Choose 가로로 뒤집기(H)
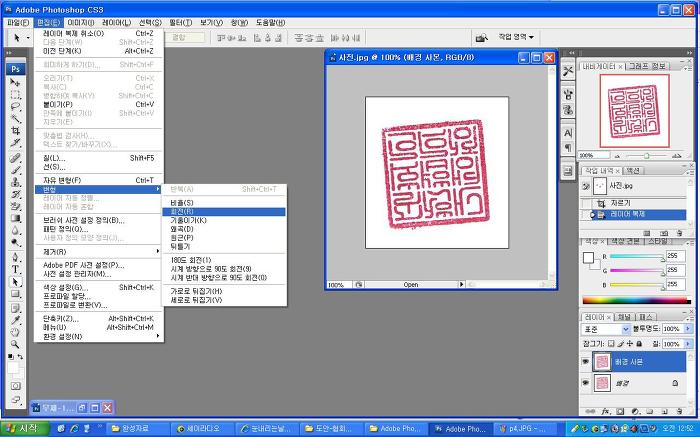Image resolution: width=700 pixels, height=437 pixels. [x=224, y=291]
